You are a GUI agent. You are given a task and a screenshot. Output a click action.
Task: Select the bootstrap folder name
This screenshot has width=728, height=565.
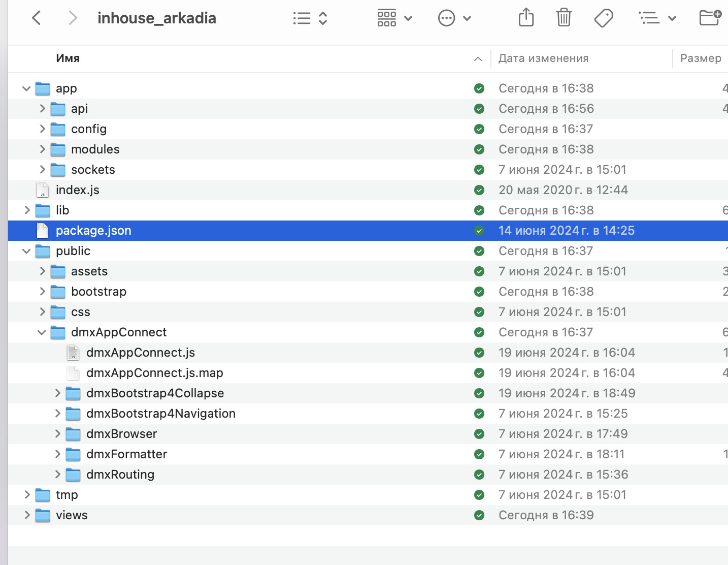(99, 292)
